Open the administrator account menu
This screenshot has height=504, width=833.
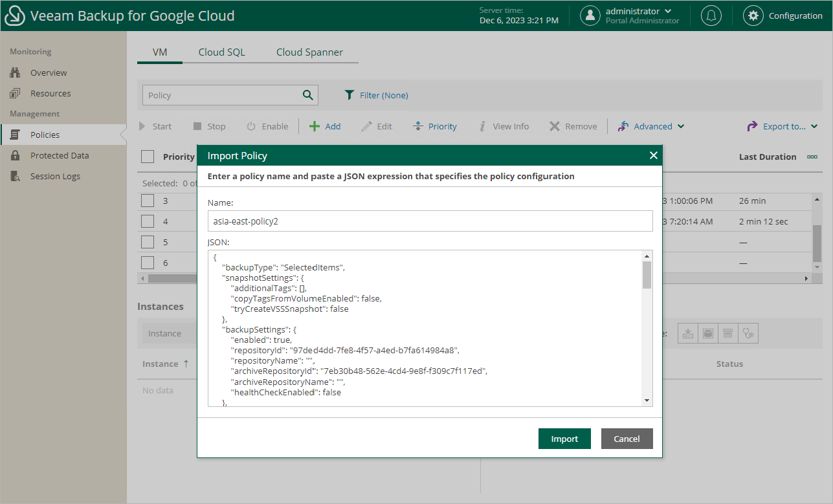(x=630, y=16)
